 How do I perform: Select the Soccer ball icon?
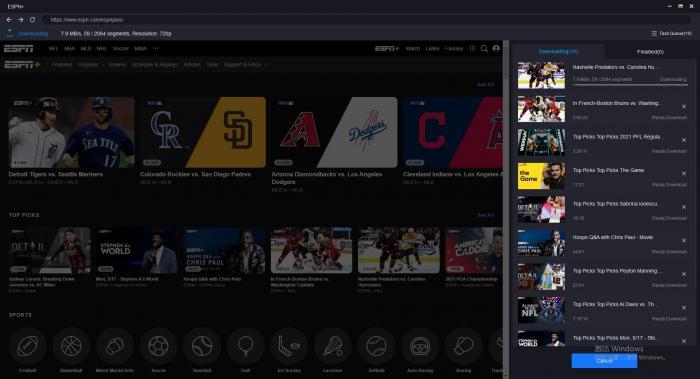(x=158, y=346)
